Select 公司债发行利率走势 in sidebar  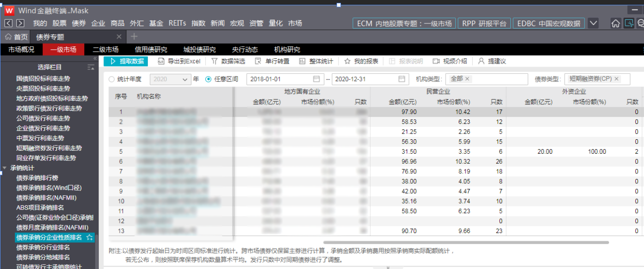point(43,118)
